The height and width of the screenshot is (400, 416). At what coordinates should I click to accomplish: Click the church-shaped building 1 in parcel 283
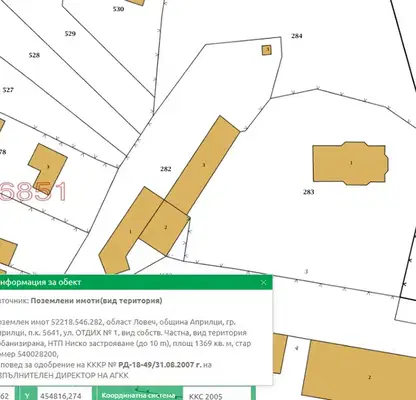click(351, 163)
